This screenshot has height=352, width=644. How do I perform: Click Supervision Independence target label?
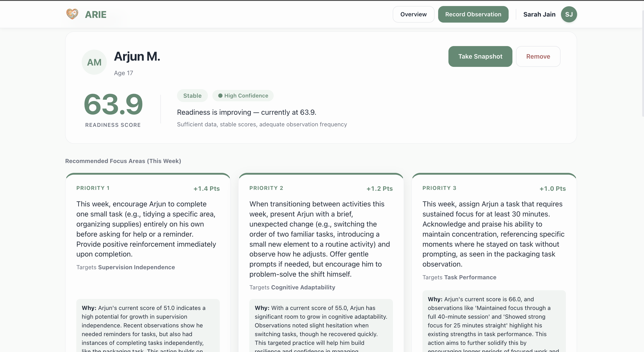(x=136, y=267)
